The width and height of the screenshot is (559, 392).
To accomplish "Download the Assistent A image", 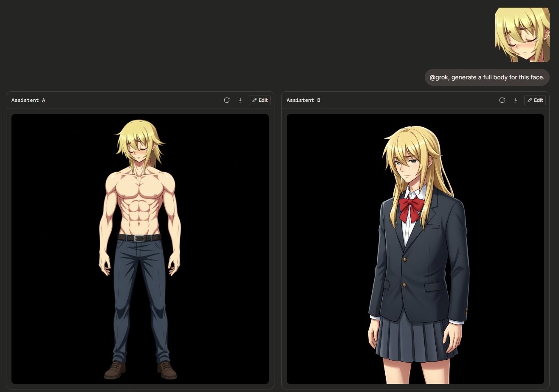I will click(x=240, y=100).
